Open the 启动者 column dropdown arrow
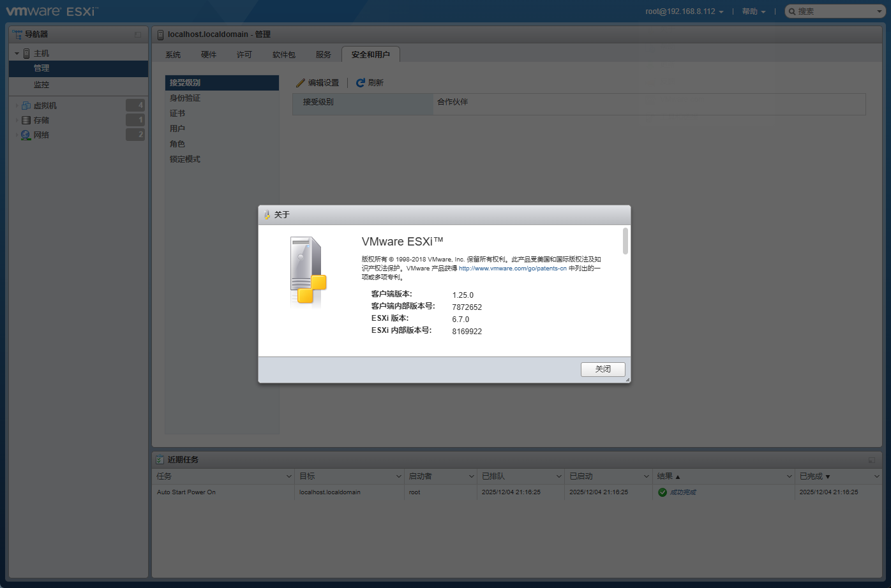Screen dimensions: 891x588 coord(472,476)
